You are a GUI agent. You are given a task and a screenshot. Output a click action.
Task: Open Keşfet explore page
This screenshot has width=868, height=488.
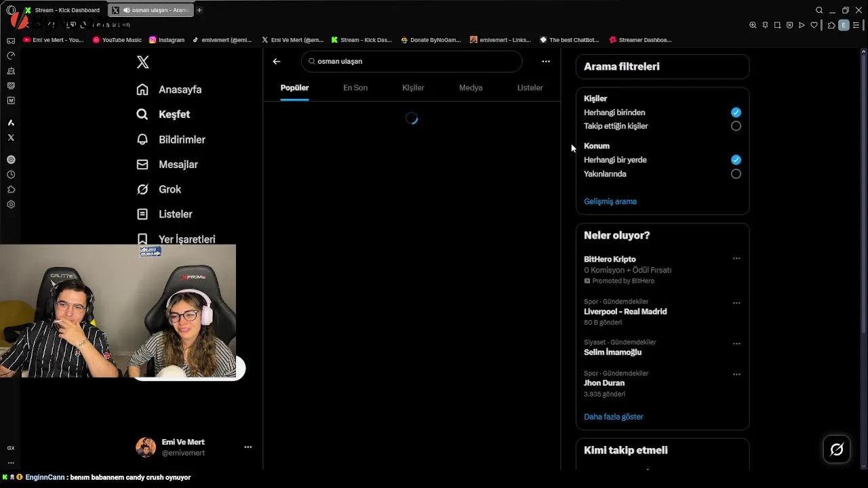[x=163, y=115]
